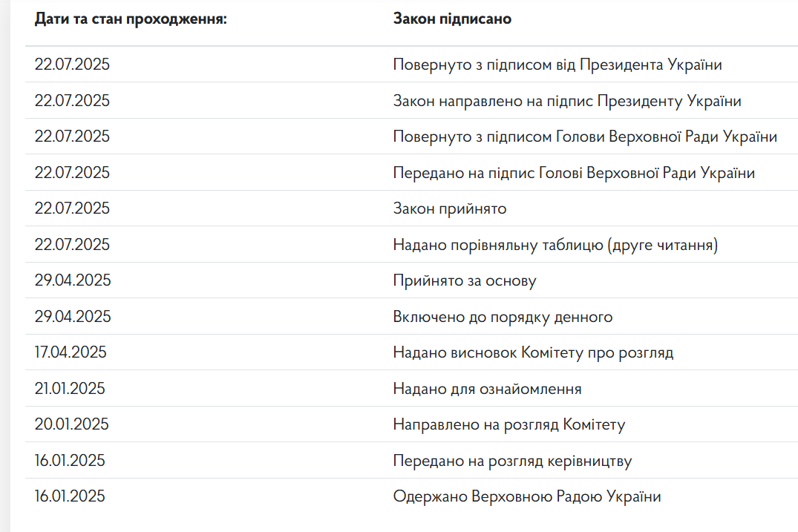This screenshot has height=532, width=798.
Task: Click 'Передано на підпис Голові Верховної Ради'
Action: click(574, 173)
